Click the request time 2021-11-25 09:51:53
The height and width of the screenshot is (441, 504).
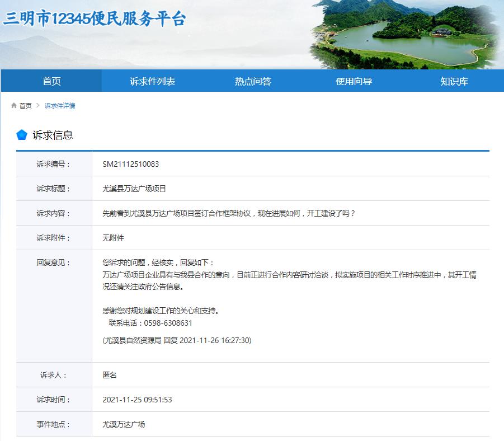coord(137,400)
